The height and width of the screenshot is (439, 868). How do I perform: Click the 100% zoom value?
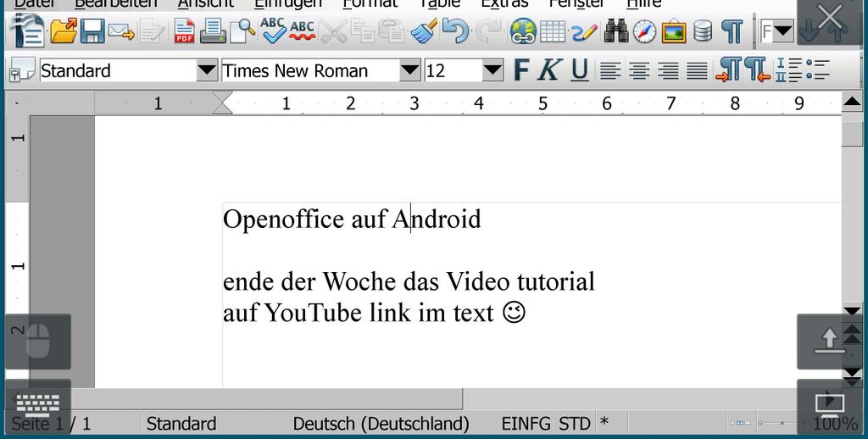tap(835, 425)
